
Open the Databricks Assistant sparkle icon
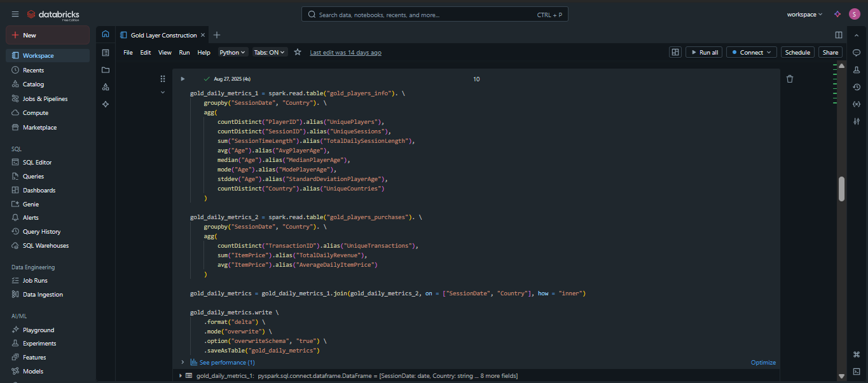[837, 14]
